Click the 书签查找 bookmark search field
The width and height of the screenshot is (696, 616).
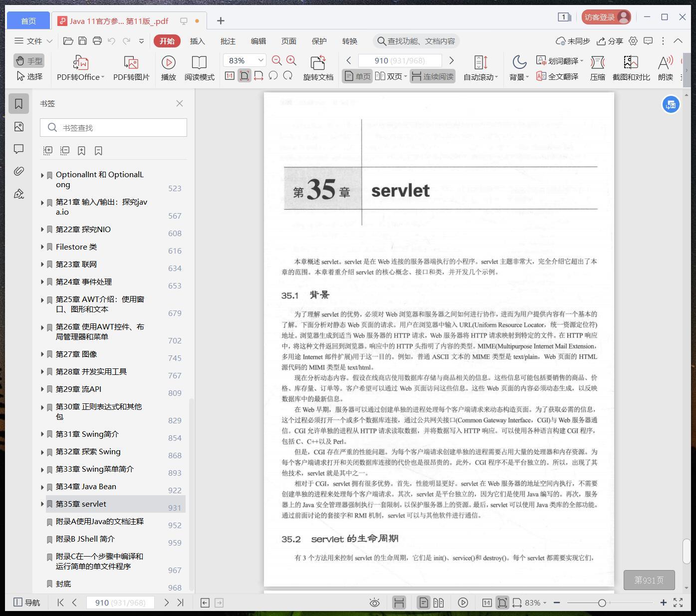(113, 128)
